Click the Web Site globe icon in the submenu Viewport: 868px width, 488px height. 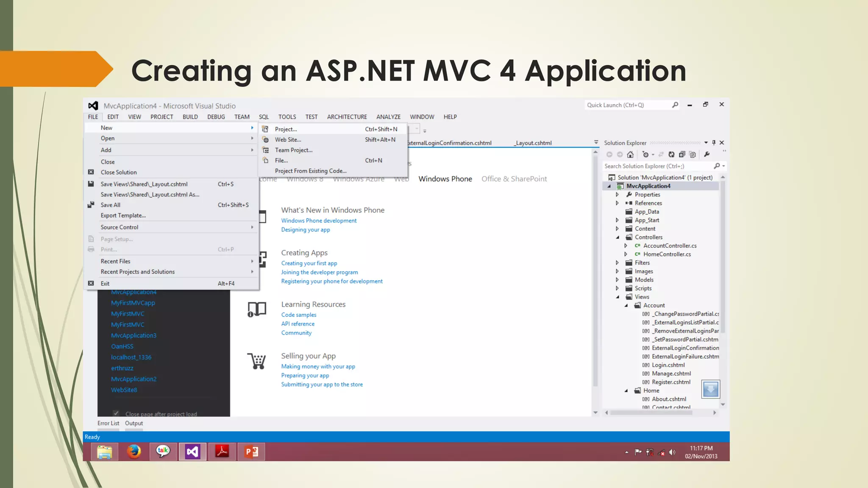pyautogui.click(x=265, y=139)
